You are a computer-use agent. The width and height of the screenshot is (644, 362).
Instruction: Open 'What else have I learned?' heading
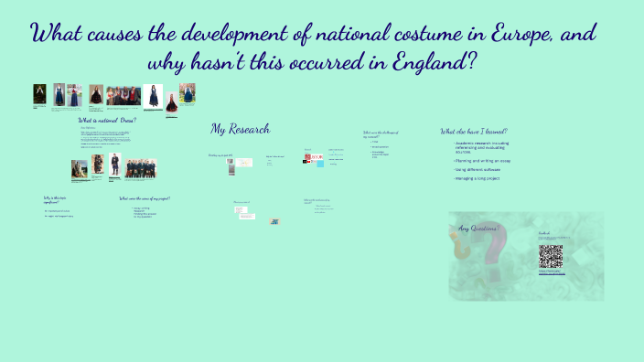(x=474, y=132)
